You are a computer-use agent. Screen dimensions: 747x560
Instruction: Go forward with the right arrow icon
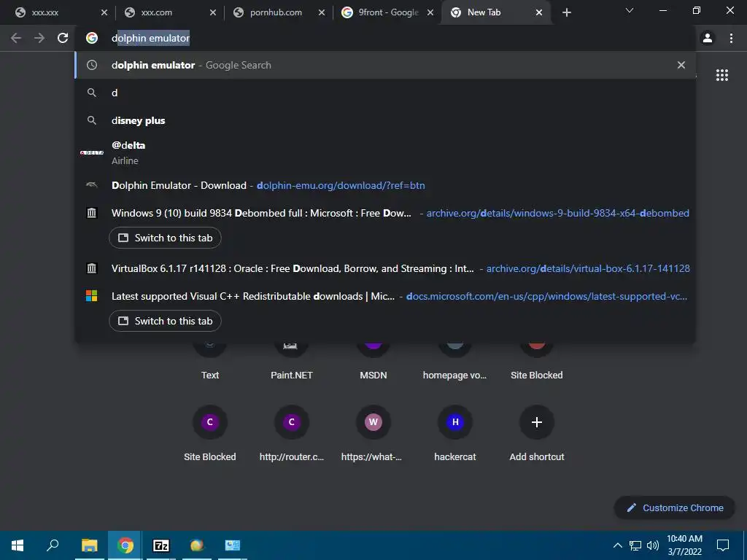39,38
